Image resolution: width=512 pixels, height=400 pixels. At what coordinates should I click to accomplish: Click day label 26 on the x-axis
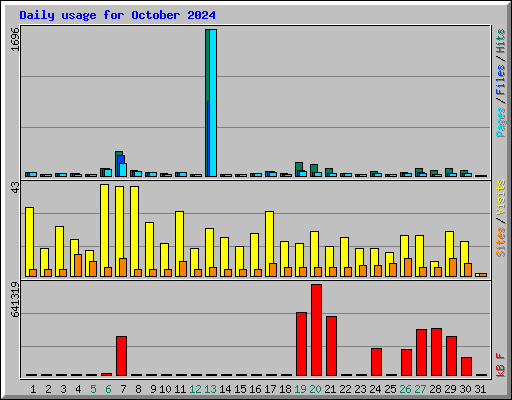(x=405, y=389)
